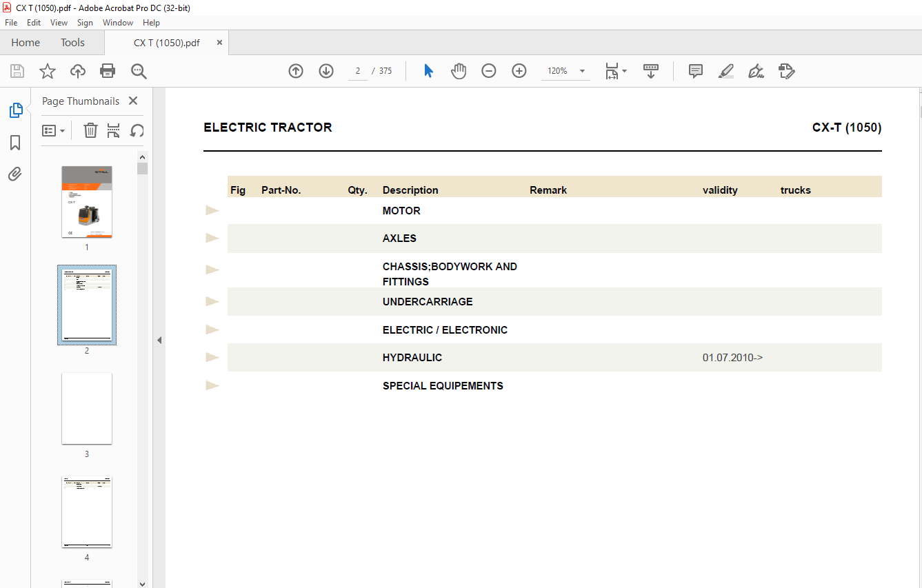922x588 pixels.
Task: Click the AXLES entry text
Action: pyautogui.click(x=400, y=239)
